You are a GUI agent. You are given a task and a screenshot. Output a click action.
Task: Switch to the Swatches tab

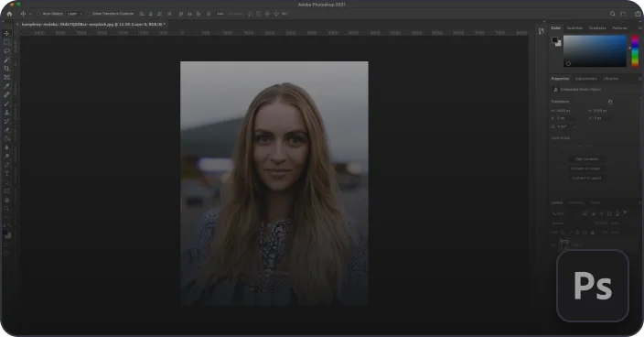[x=574, y=28]
